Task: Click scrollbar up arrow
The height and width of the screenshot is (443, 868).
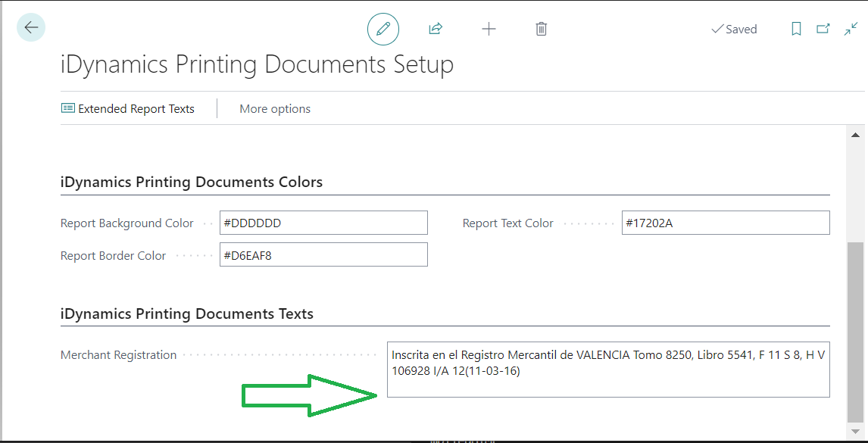Action: [855, 135]
